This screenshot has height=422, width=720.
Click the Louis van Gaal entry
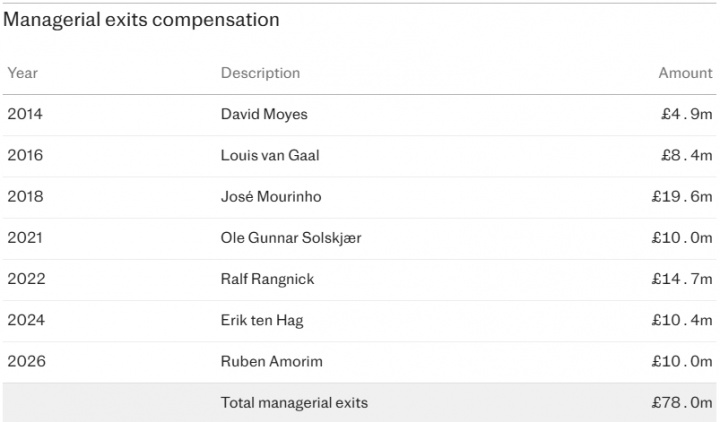(x=272, y=156)
